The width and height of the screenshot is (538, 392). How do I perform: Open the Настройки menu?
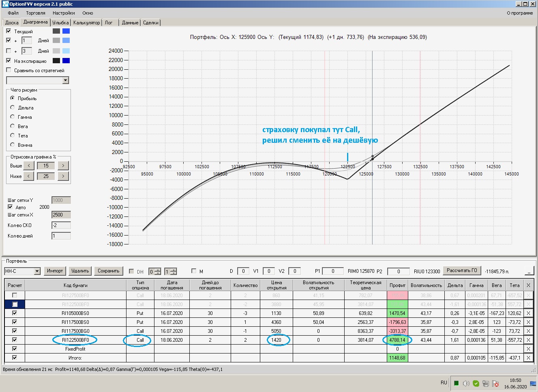click(x=64, y=13)
